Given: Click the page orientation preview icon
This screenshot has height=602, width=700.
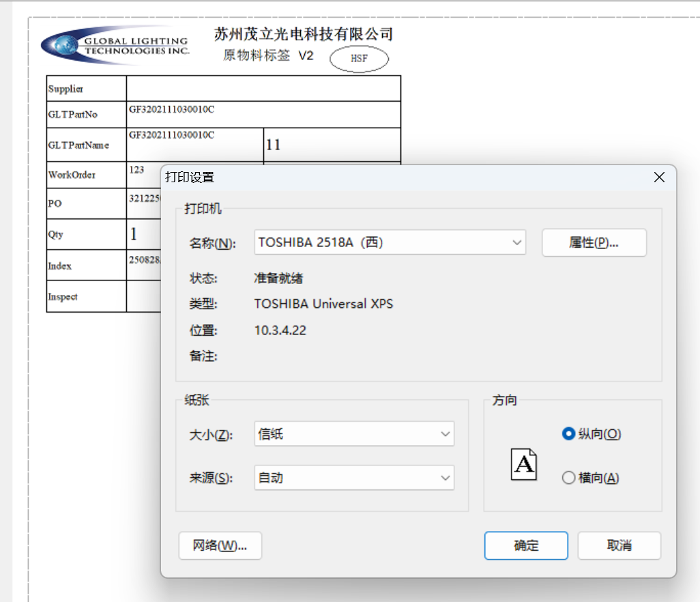Looking at the screenshot, I should 523,465.
